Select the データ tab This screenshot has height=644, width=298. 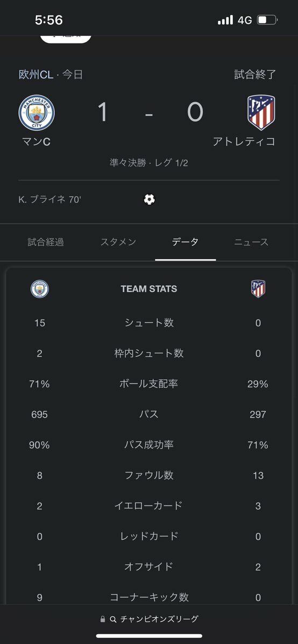185,242
